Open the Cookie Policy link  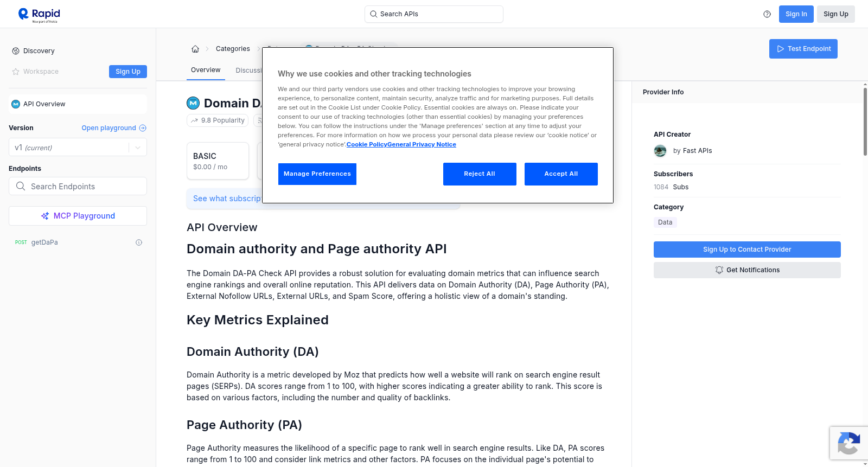tap(367, 144)
